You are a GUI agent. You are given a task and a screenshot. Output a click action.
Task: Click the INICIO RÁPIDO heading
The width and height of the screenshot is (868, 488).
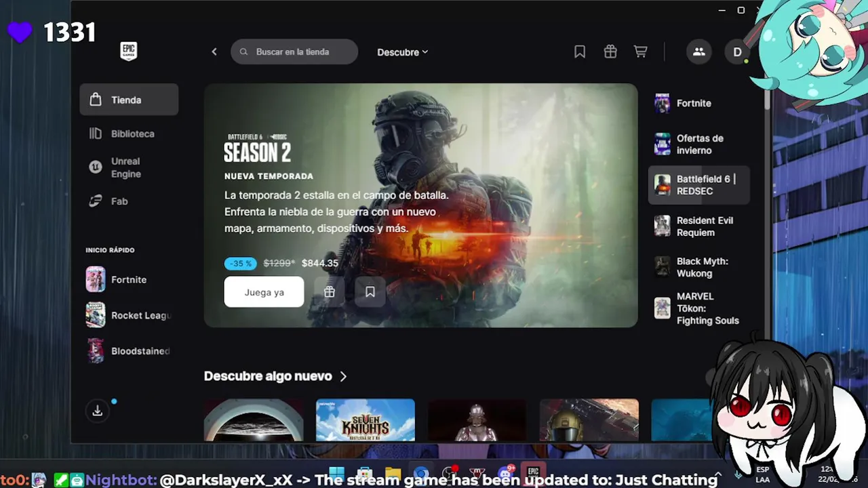pyautogui.click(x=110, y=250)
